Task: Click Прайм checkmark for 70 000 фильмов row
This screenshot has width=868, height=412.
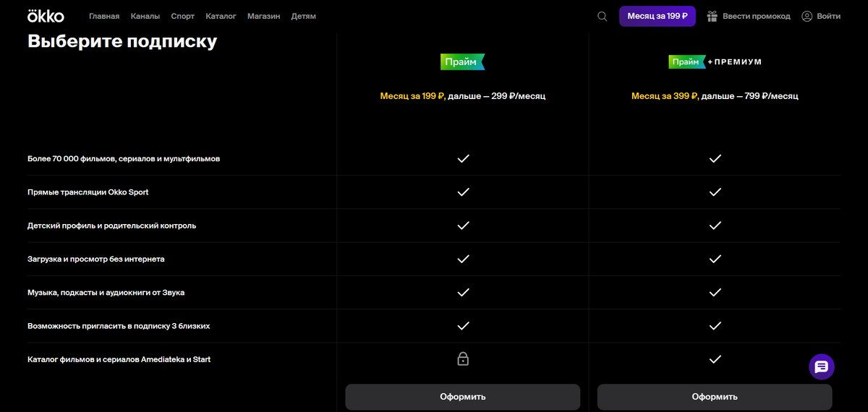Action: (463, 158)
